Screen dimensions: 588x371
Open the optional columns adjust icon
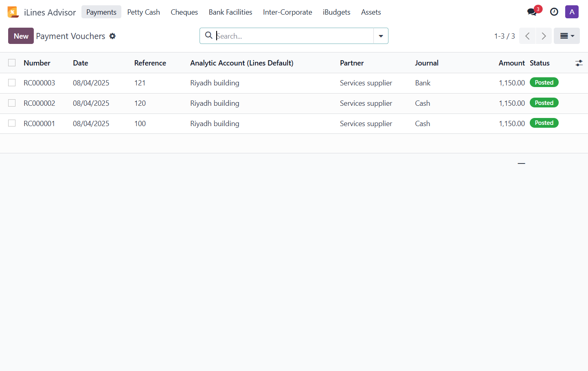click(579, 63)
